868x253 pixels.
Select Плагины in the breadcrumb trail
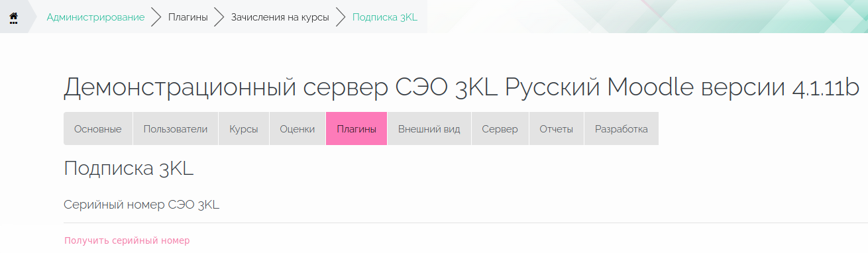click(x=188, y=17)
